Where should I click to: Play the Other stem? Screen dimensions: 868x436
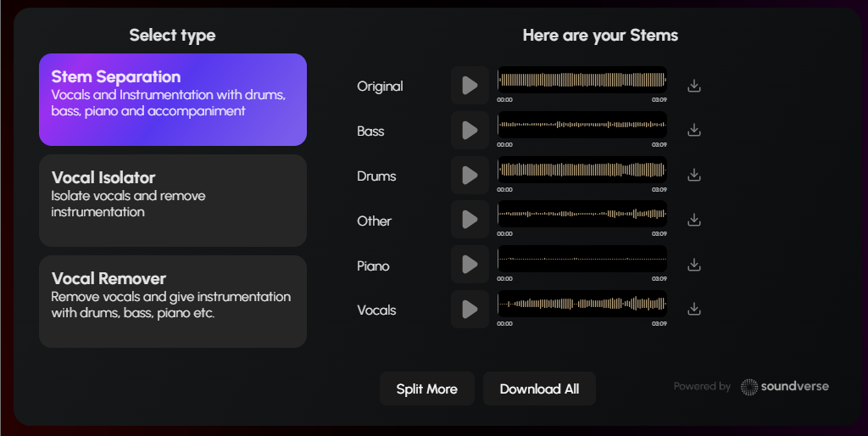pyautogui.click(x=470, y=220)
